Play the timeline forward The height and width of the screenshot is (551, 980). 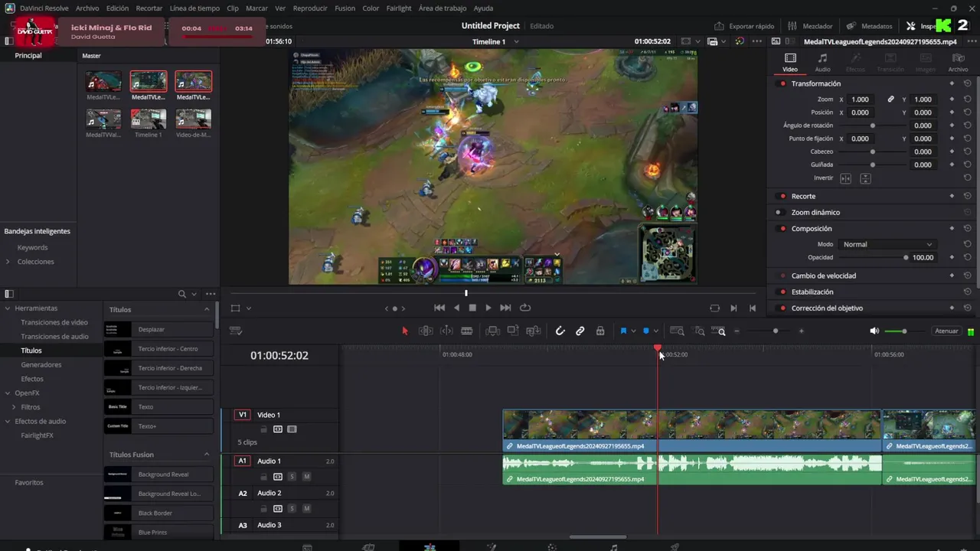coord(488,308)
